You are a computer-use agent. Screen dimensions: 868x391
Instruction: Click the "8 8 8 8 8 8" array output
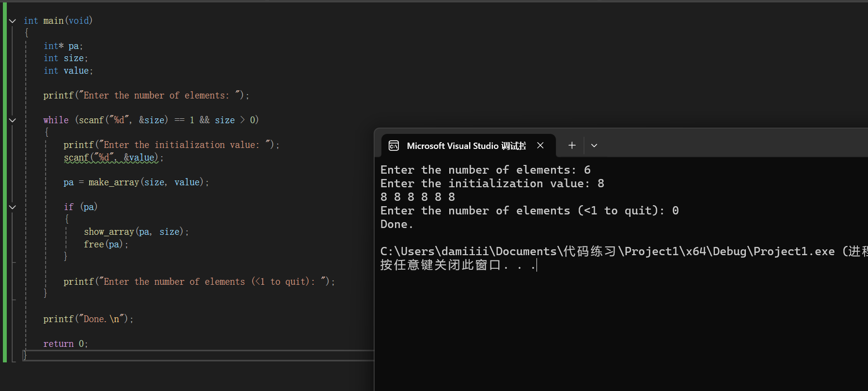418,197
